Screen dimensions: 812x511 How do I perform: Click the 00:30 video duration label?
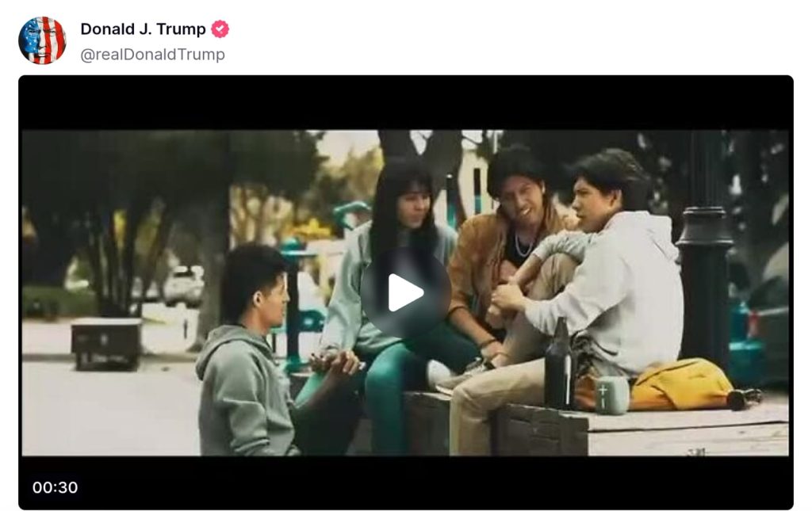[55, 487]
